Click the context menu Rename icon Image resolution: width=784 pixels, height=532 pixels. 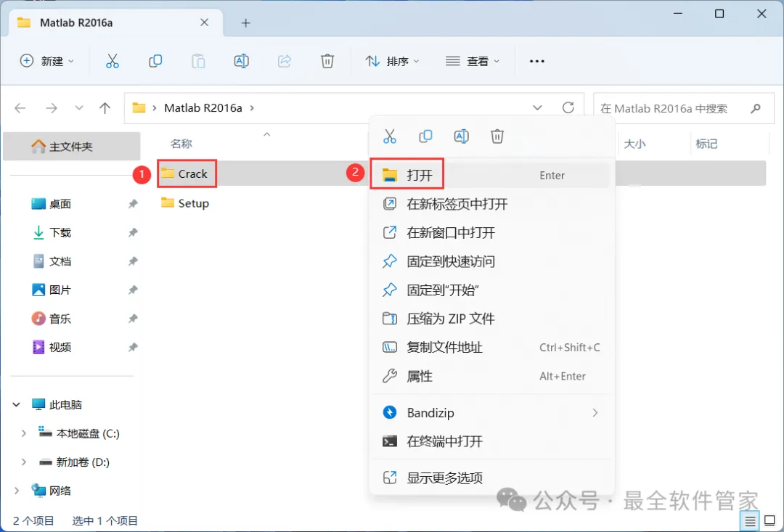pos(461,136)
